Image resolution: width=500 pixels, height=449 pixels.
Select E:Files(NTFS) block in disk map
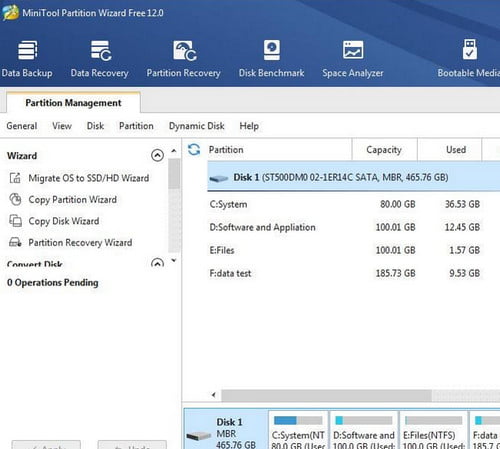(433, 430)
